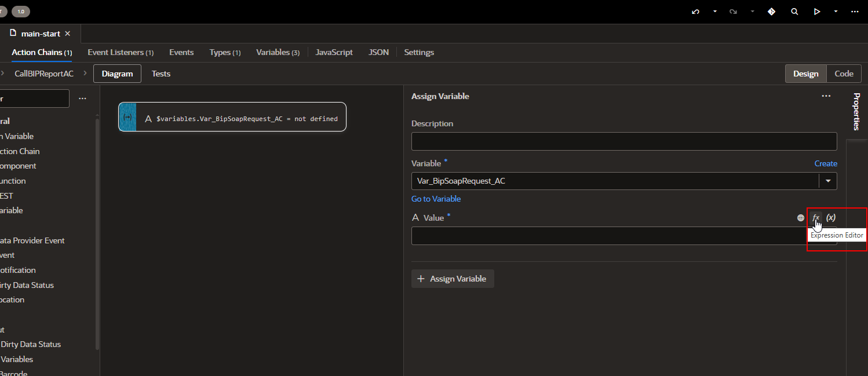Viewport: 868px width, 376px height.
Task: Follow the Go to Variable link
Action: [x=436, y=199]
